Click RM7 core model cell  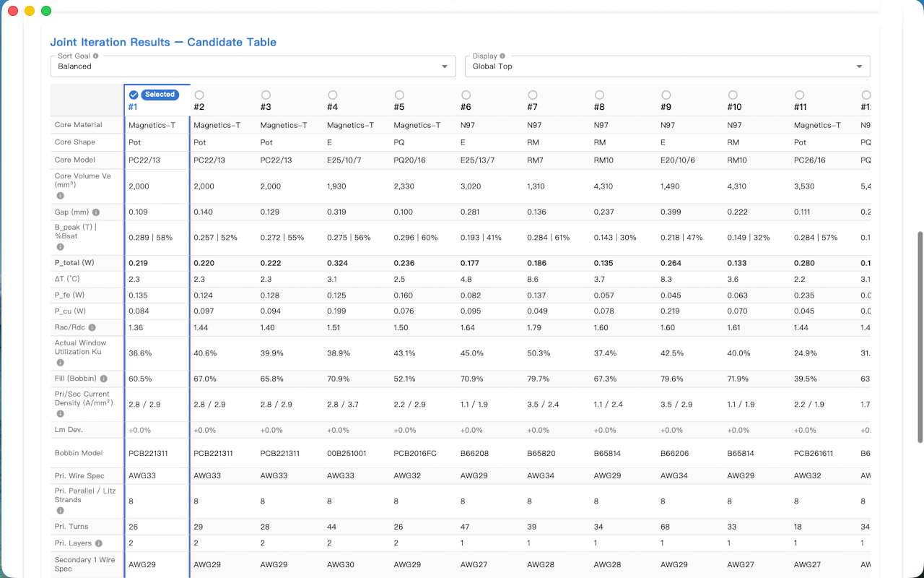[x=535, y=160]
